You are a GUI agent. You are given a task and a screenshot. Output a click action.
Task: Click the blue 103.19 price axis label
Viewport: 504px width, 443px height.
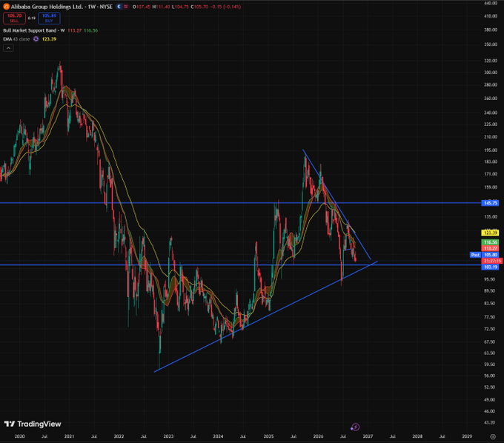[490, 267]
